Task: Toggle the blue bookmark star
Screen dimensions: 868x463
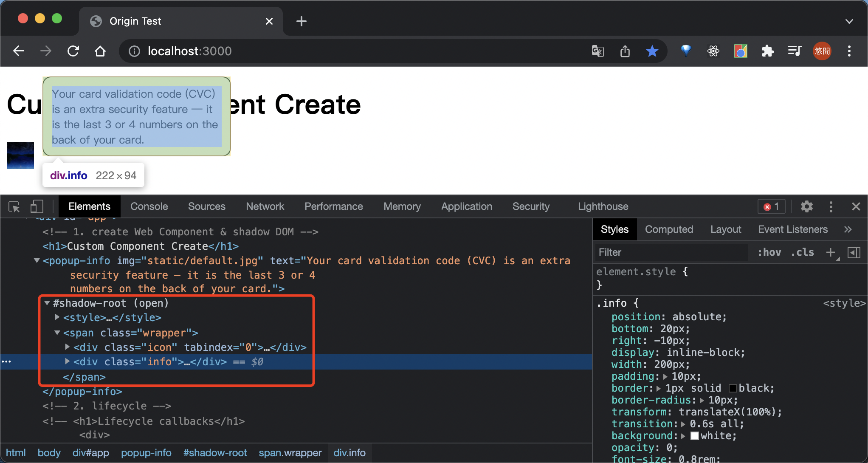Action: pyautogui.click(x=652, y=51)
